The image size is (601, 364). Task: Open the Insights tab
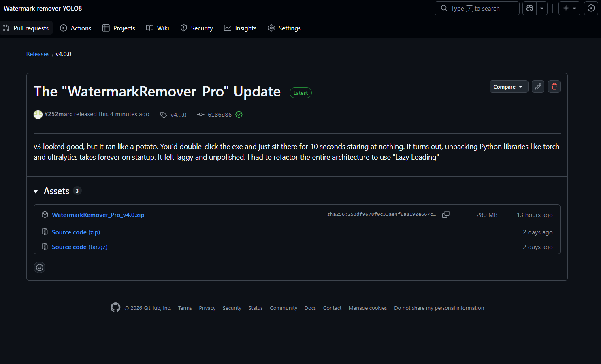[240, 28]
